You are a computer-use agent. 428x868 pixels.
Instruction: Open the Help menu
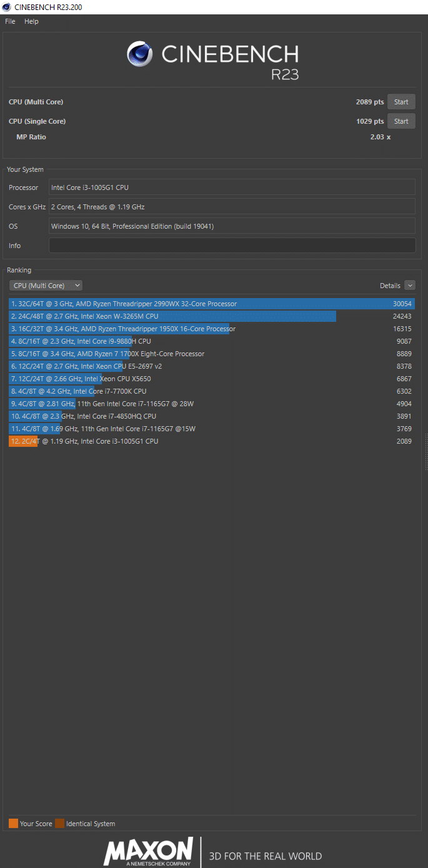click(31, 21)
